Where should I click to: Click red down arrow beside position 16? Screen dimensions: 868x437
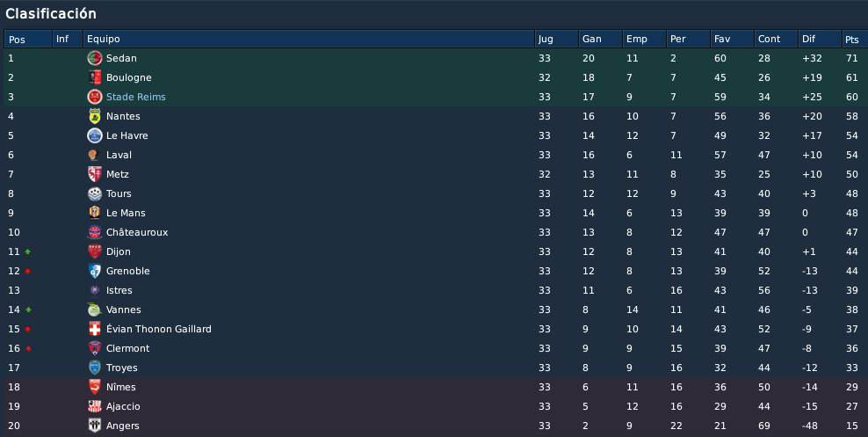(28, 349)
